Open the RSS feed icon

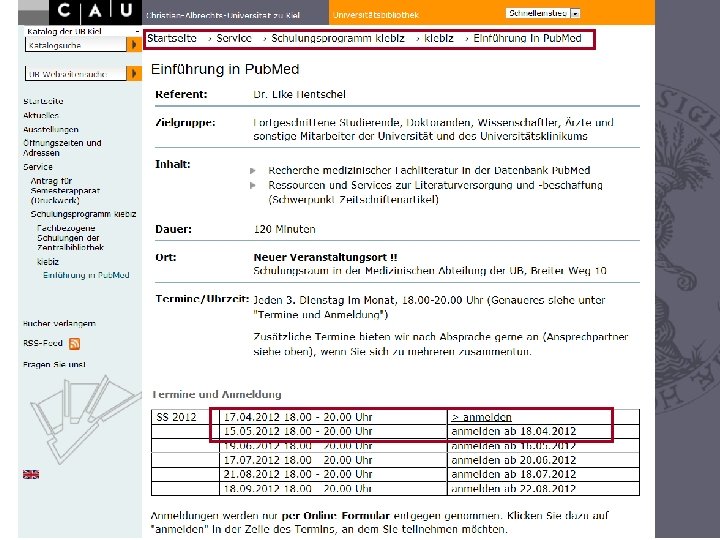click(74, 343)
